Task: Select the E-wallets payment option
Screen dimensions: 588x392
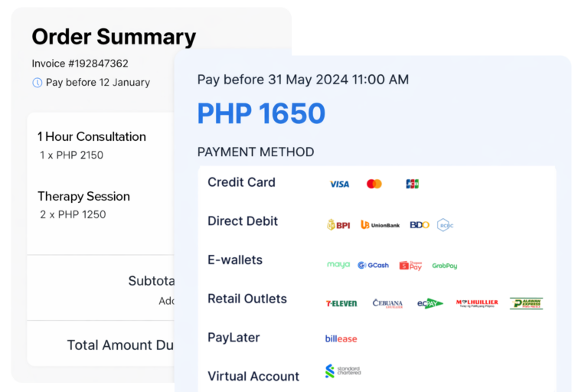Action: click(235, 260)
